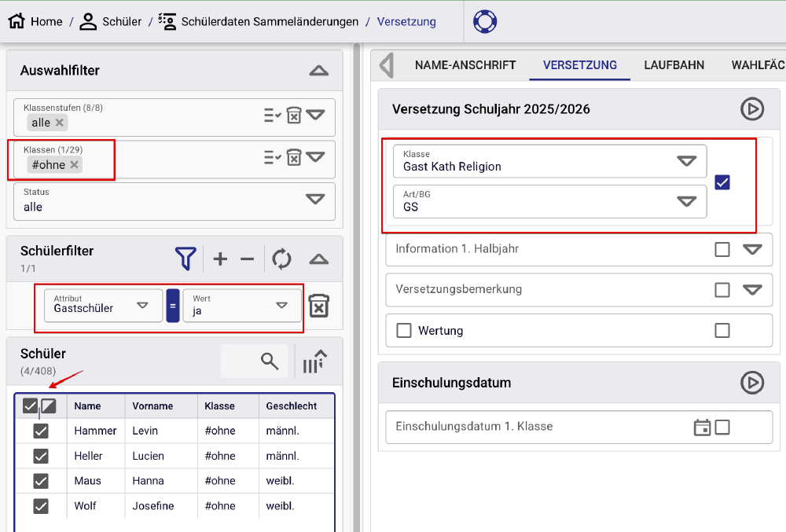
Task: Uncheck the student Levin Hammer
Action: tap(41, 431)
